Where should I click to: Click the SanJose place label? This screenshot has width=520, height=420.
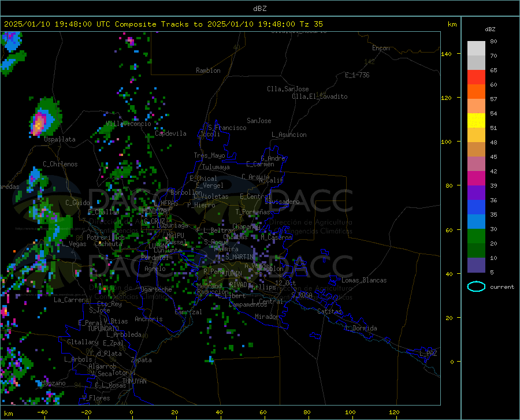point(259,121)
